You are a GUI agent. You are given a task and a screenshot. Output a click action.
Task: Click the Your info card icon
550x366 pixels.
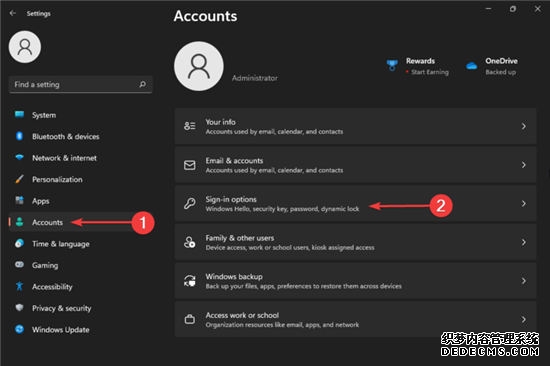pyautogui.click(x=190, y=126)
